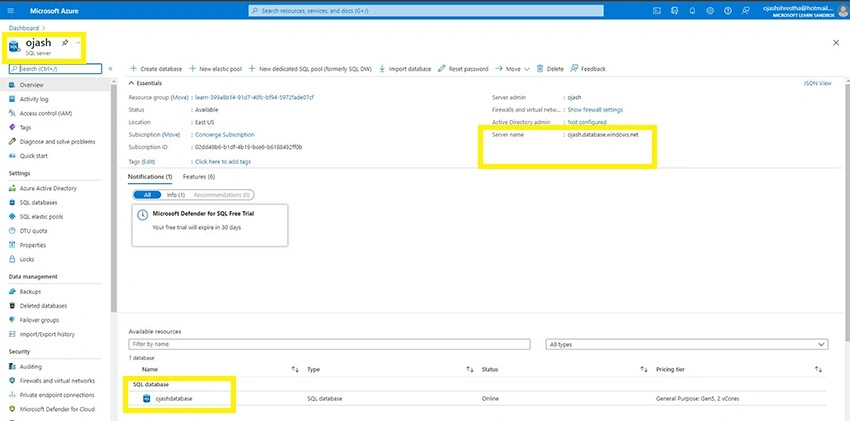Open JSON View
This screenshot has height=421, width=850.
pos(817,83)
